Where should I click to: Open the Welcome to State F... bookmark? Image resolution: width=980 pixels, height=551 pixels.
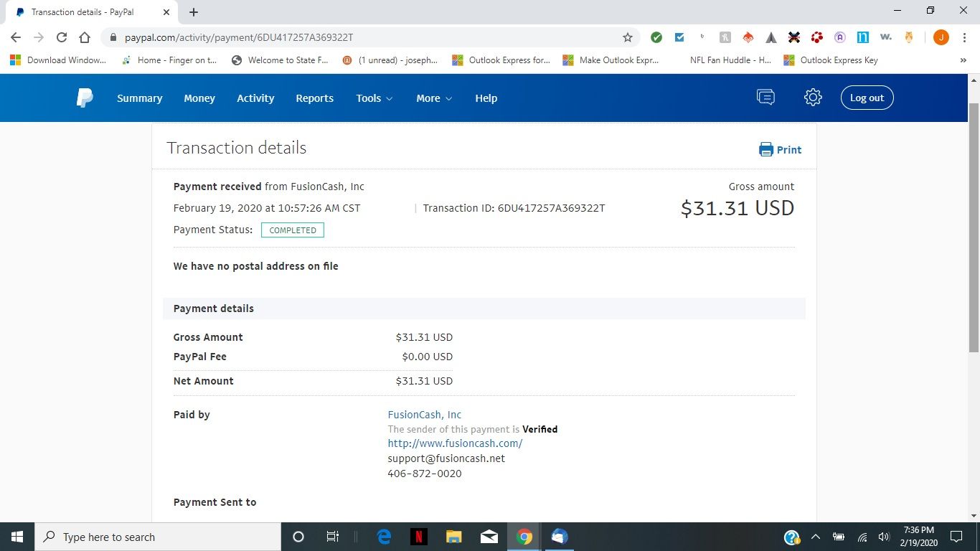pos(280,60)
